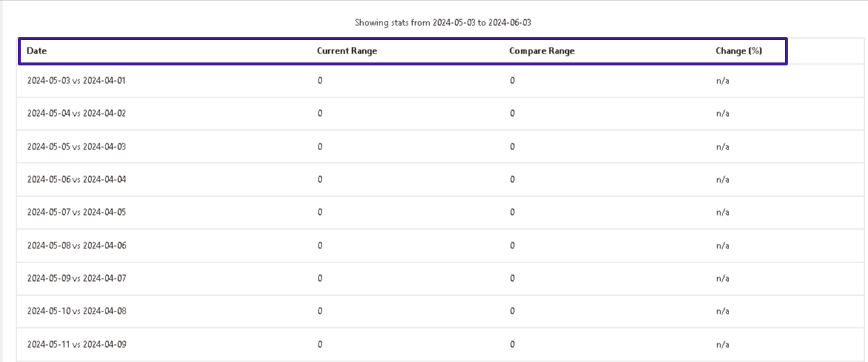Click Current Range value for 2024-05-03

tap(320, 81)
